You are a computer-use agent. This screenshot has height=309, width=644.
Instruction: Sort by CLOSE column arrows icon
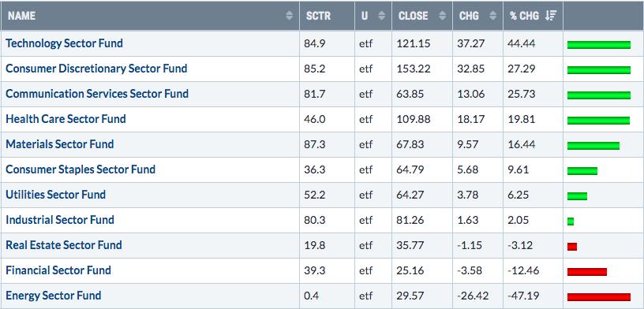tap(442, 16)
